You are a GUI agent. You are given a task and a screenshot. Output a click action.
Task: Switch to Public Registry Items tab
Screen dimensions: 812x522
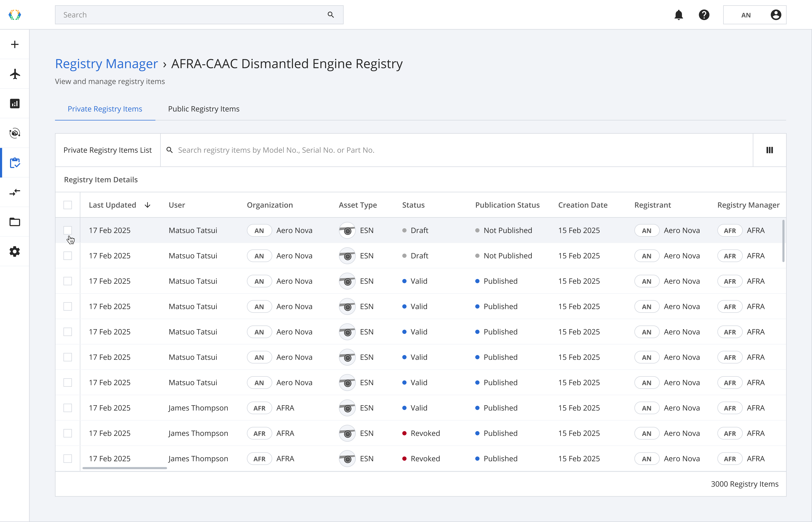point(204,109)
